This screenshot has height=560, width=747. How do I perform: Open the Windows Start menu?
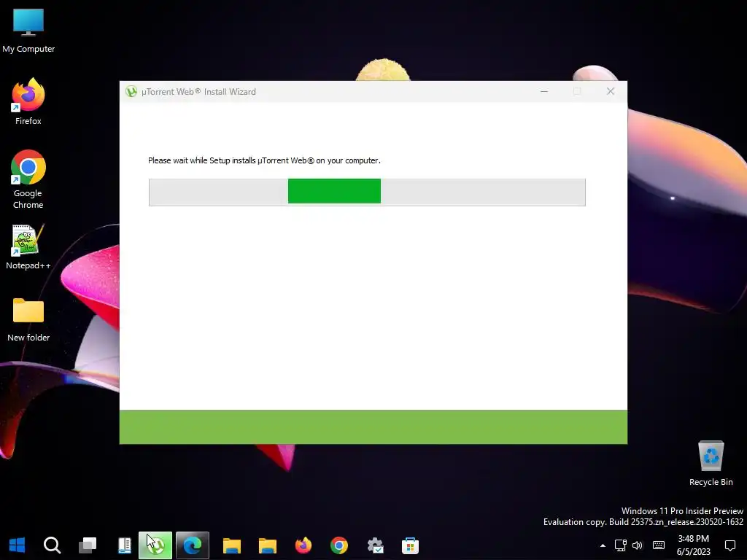click(18, 545)
